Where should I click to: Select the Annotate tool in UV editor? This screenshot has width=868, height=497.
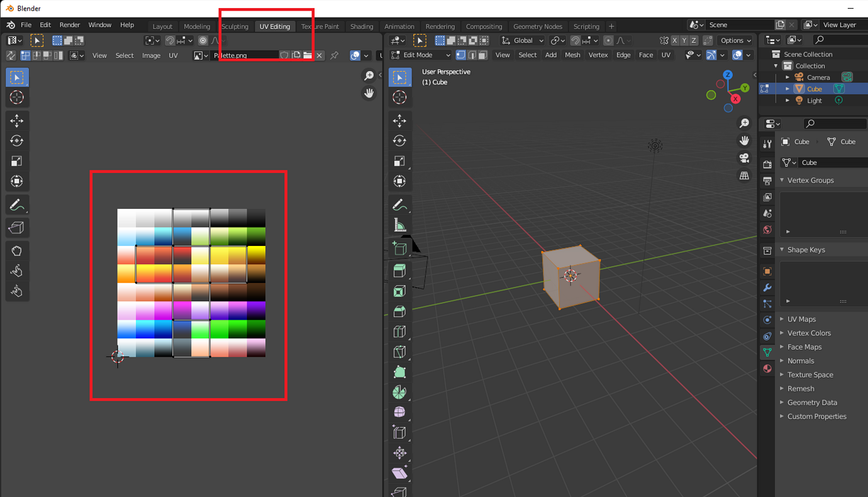tap(16, 205)
